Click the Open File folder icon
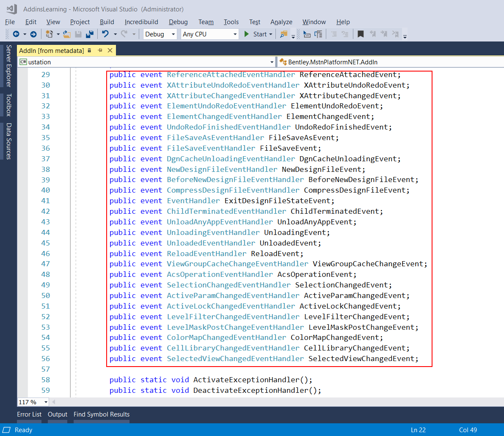Image resolution: width=504 pixels, height=436 pixels. tap(67, 34)
